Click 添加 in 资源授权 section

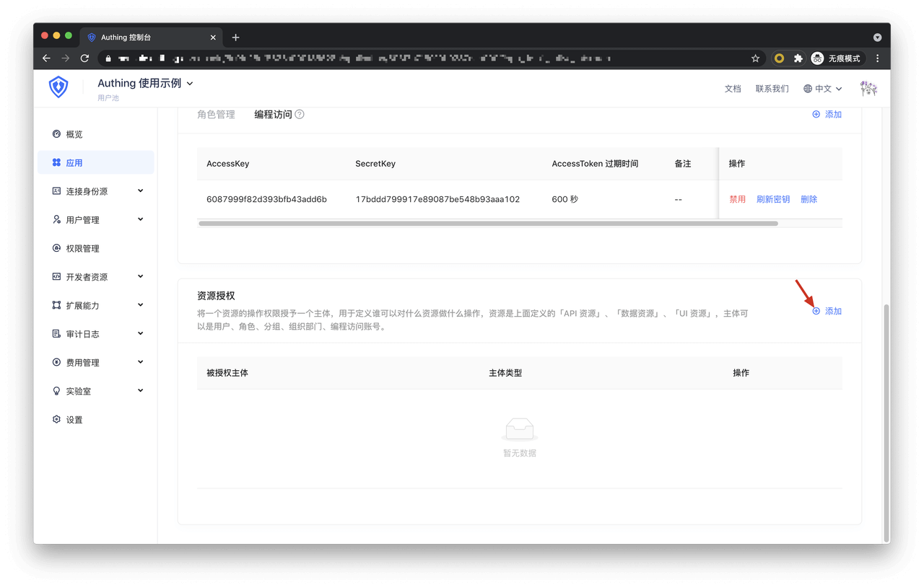(x=827, y=311)
